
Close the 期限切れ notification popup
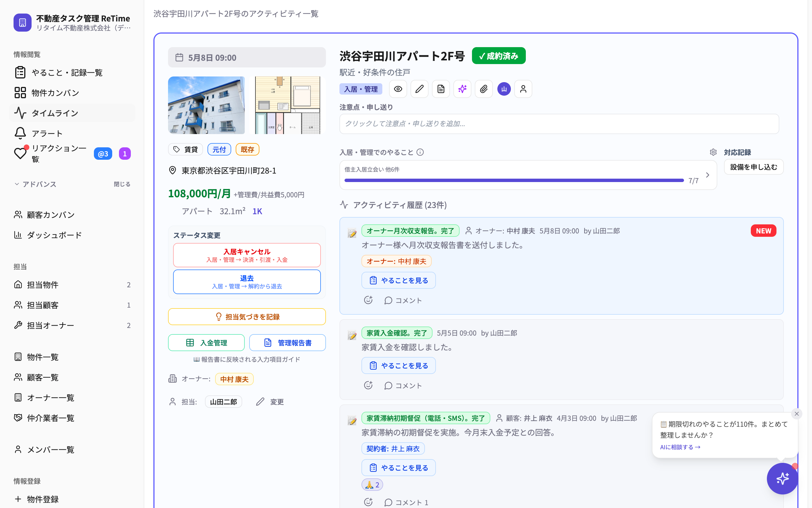pyautogui.click(x=796, y=414)
